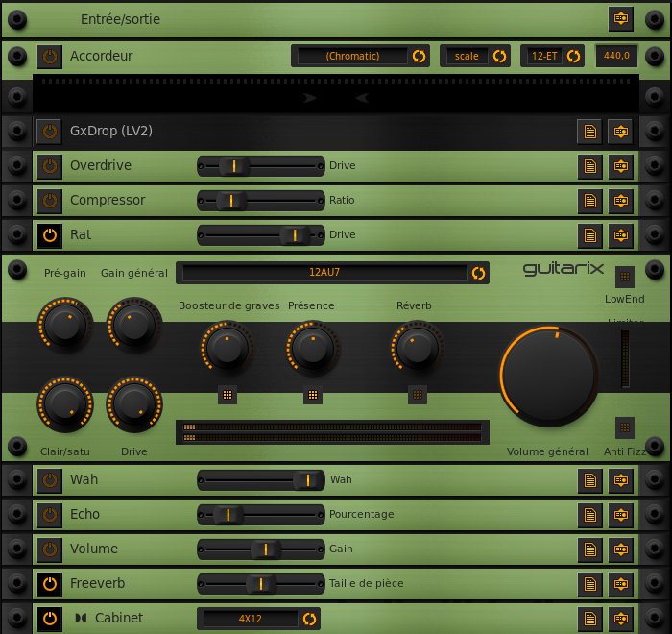
Task: Toggle the Boosteur de graves switch below its knob
Action: 228,395
